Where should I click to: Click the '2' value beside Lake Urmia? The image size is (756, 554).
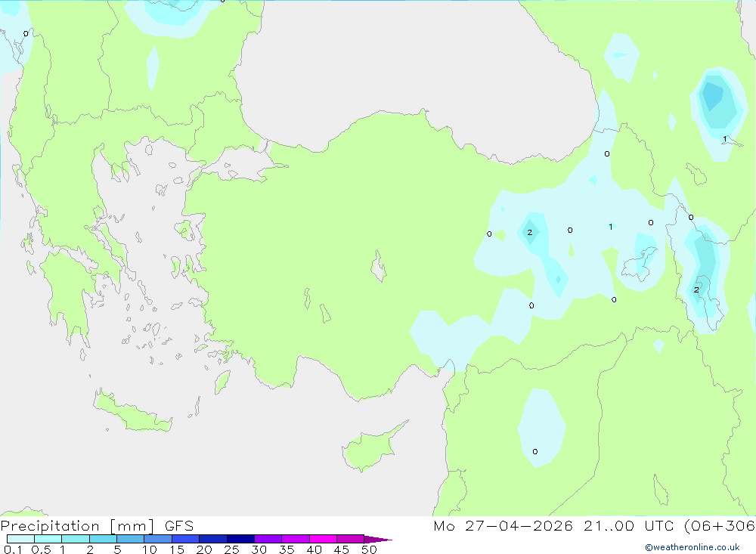point(696,289)
